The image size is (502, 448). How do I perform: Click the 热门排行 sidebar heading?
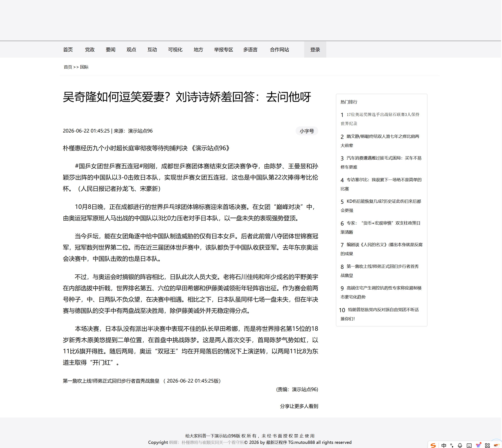click(349, 102)
